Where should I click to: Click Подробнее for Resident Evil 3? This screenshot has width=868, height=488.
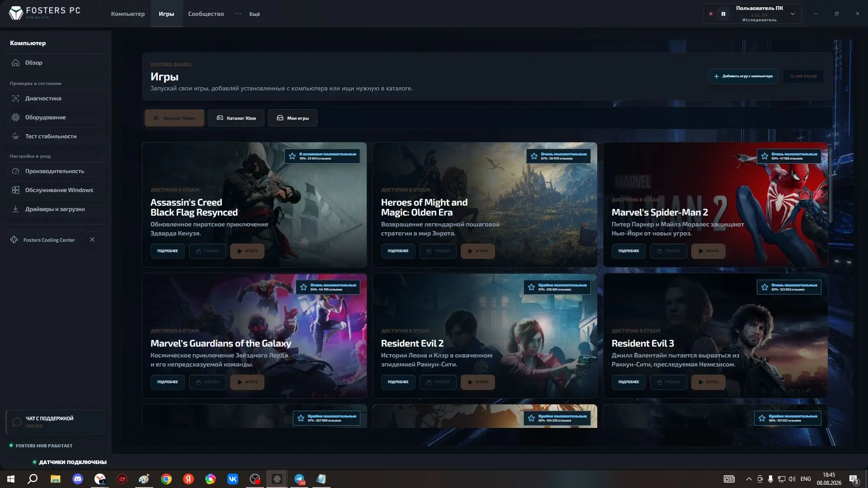[629, 382]
